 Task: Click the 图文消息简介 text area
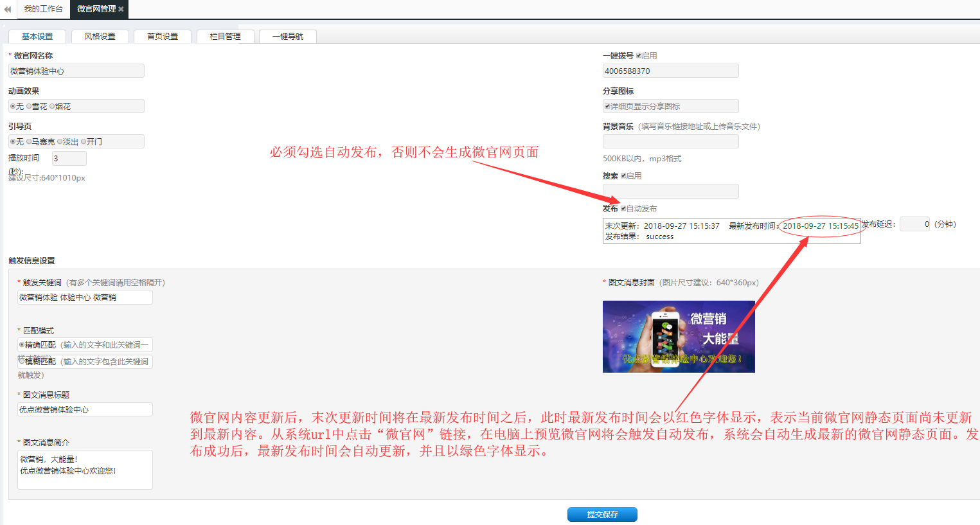coord(85,470)
